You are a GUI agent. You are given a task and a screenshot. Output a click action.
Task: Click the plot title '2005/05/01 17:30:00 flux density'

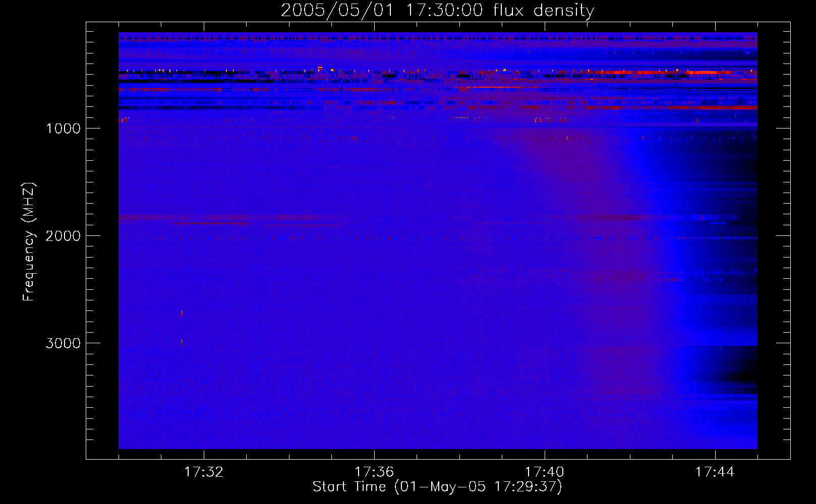coord(437,10)
